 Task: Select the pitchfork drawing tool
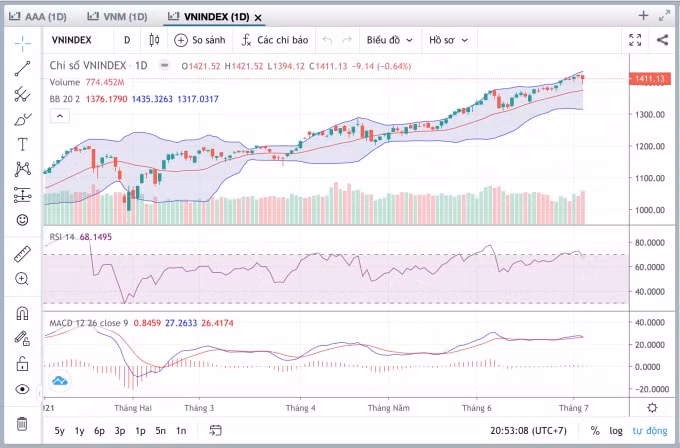(x=22, y=94)
